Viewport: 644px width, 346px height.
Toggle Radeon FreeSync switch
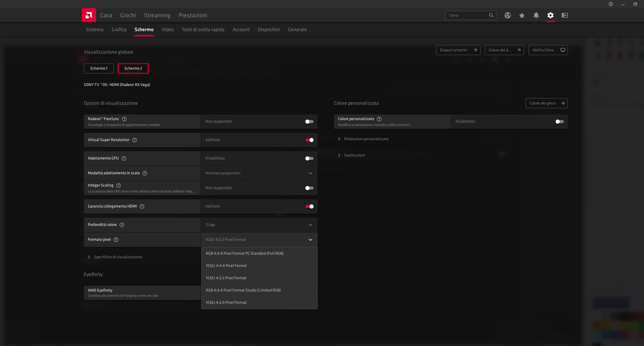tap(309, 121)
